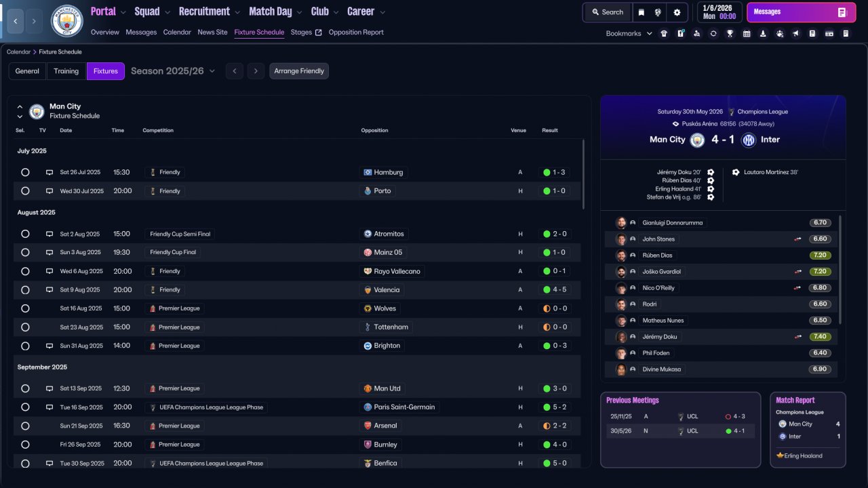Click the Man City badge in Fixture Schedule header
The width and height of the screenshot is (868, 488).
[x=37, y=111]
